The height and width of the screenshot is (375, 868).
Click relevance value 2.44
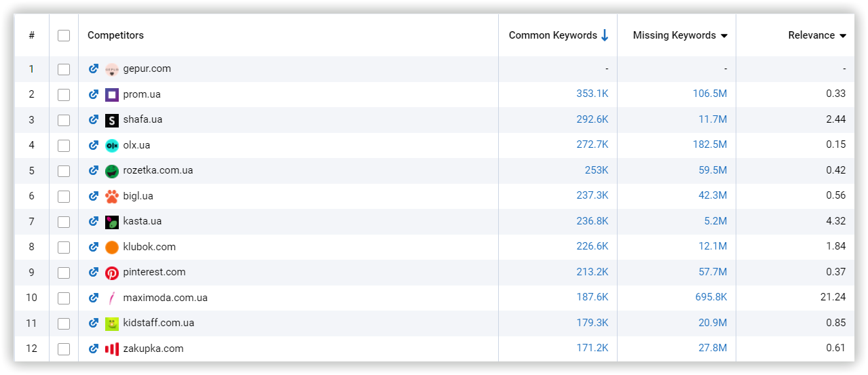click(836, 119)
